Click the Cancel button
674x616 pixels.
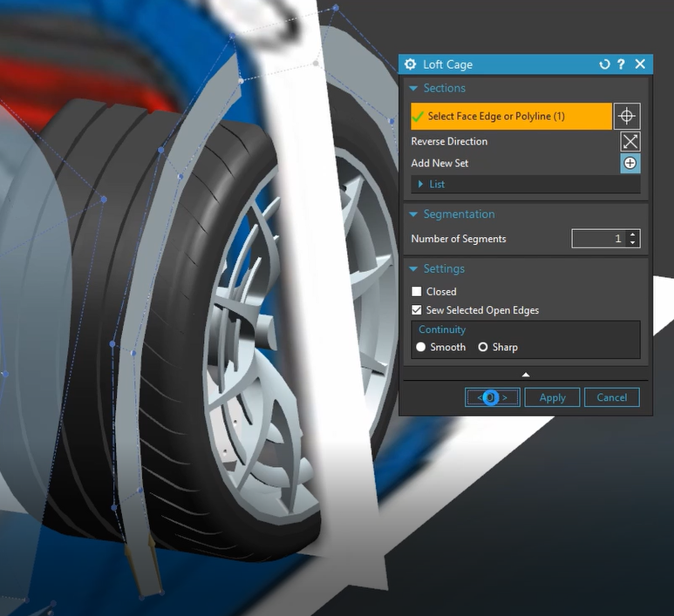coord(612,397)
